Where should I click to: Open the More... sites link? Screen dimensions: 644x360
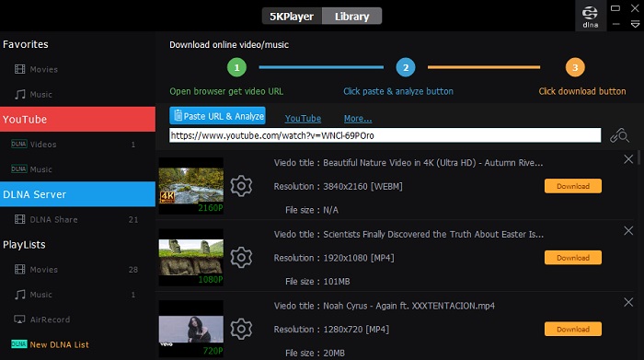[358, 119]
